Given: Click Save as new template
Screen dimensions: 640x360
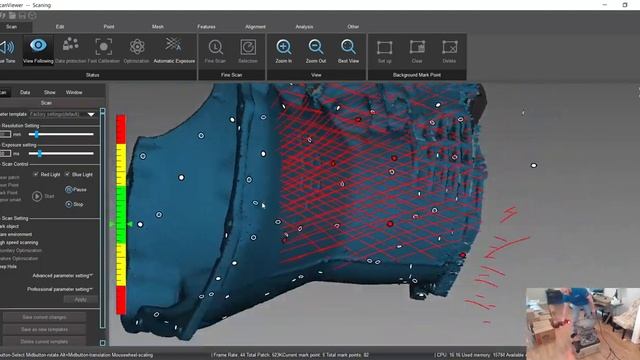Looking at the screenshot, I should click(44, 329).
